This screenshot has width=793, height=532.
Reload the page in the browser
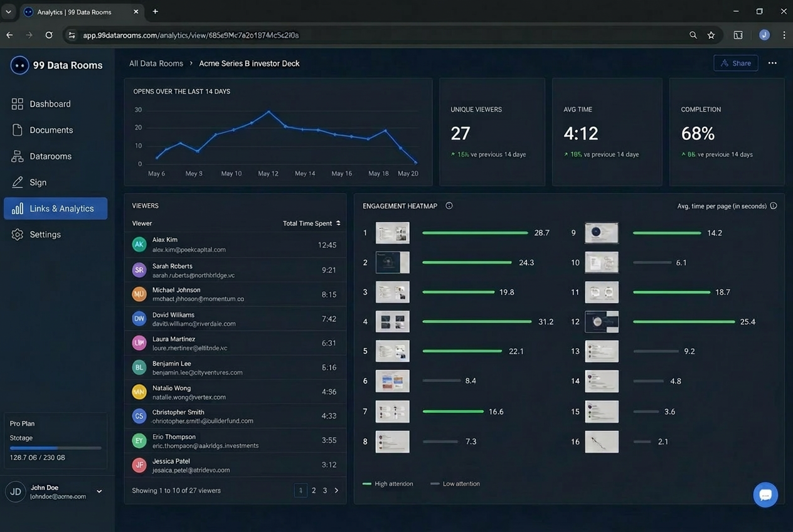click(x=49, y=35)
